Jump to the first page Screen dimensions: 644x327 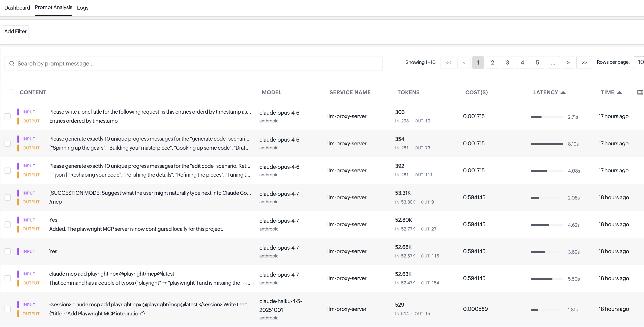coord(448,62)
